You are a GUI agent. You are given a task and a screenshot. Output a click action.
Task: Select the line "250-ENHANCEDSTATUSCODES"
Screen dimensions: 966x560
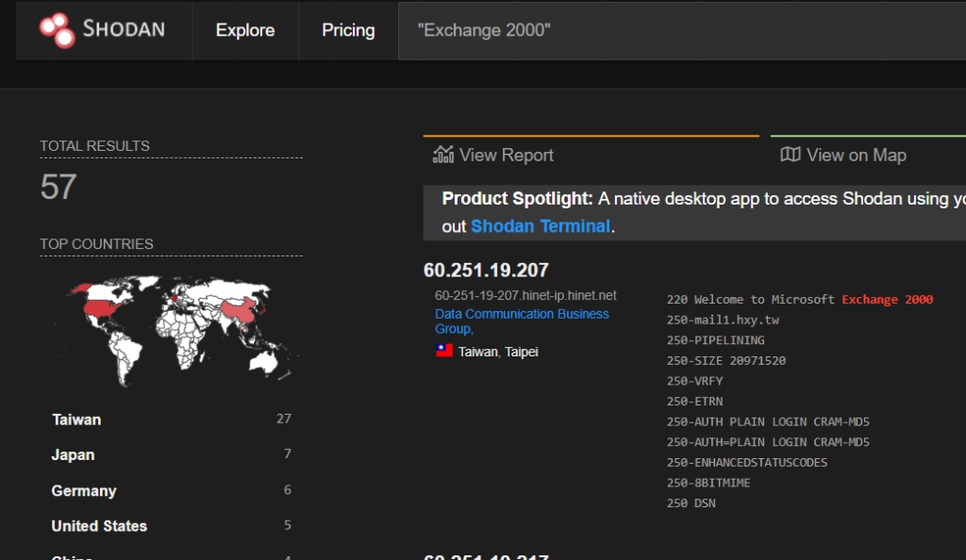747,462
